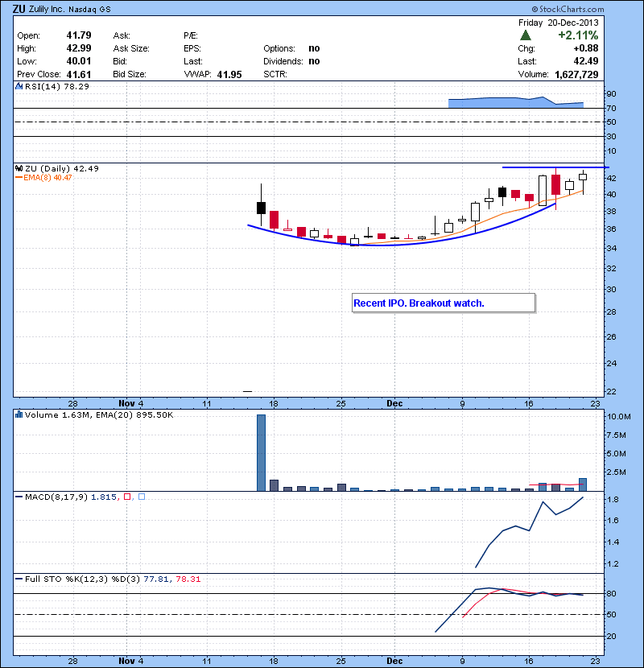Image resolution: width=644 pixels, height=668 pixels.
Task: Click the 'ZU (Daily) 42.49' chart label
Action: (x=62, y=168)
